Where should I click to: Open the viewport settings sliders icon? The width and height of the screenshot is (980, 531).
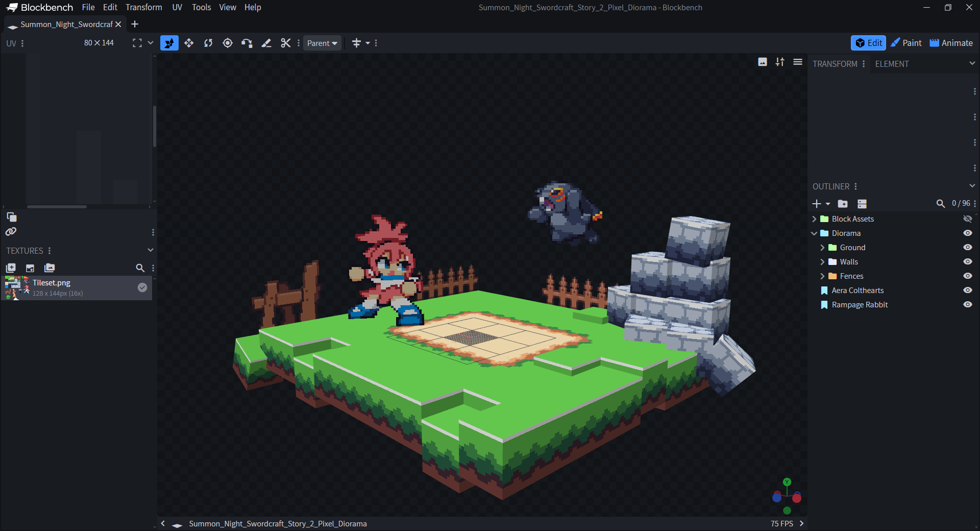click(x=780, y=62)
